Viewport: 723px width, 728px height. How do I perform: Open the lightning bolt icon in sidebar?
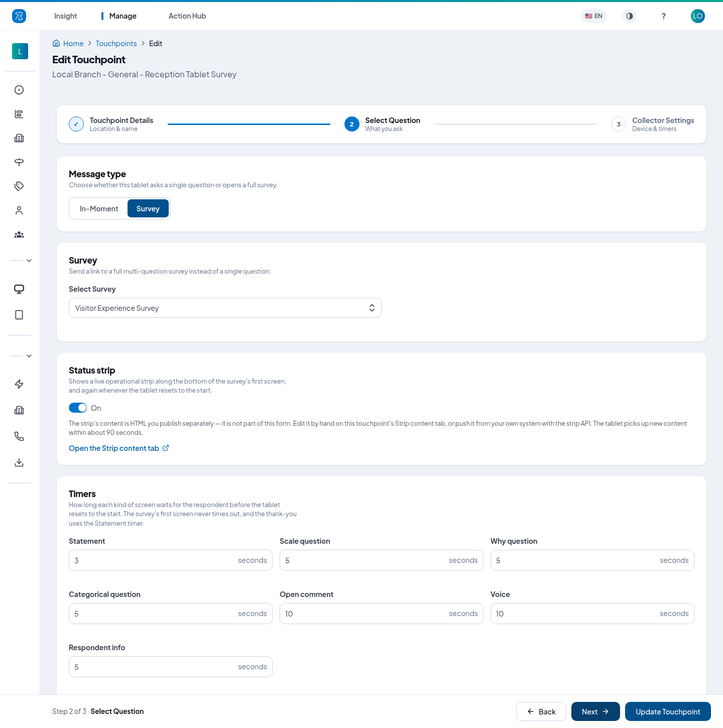pyautogui.click(x=19, y=384)
